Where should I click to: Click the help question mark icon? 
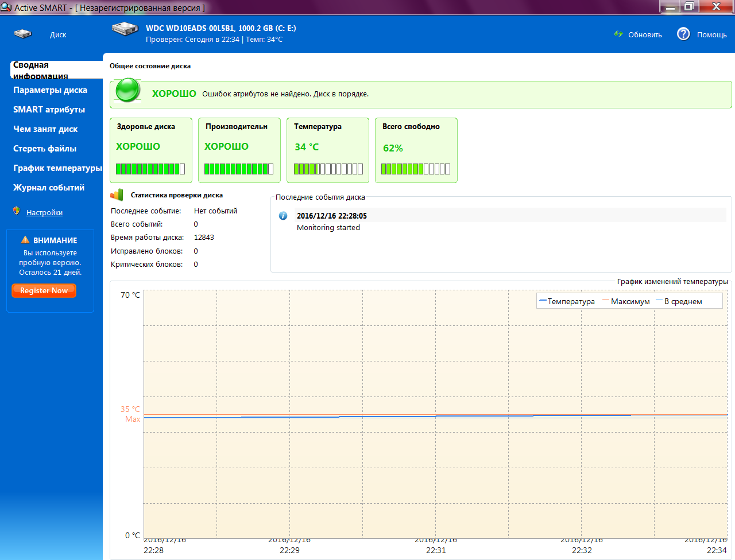coord(683,34)
